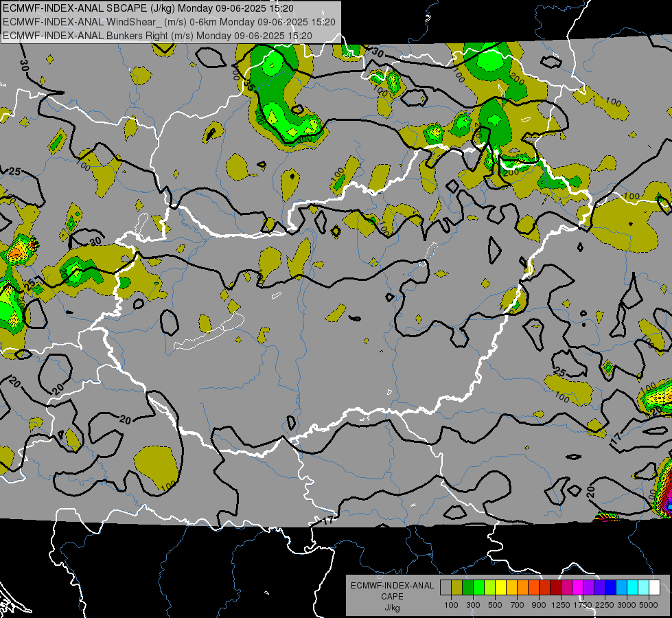The height and width of the screenshot is (618, 672).
Task: Select the white legend swatch
Action: click(654, 588)
